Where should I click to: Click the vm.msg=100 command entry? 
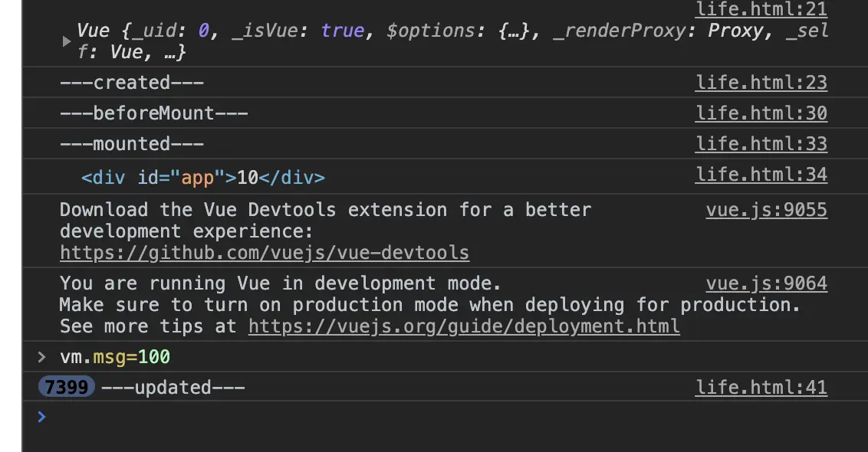coord(115,357)
